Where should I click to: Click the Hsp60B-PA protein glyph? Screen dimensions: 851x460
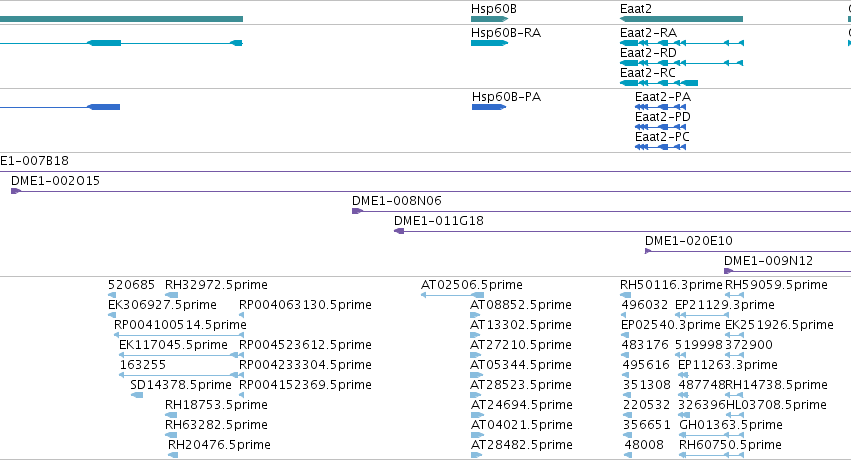coord(489,107)
